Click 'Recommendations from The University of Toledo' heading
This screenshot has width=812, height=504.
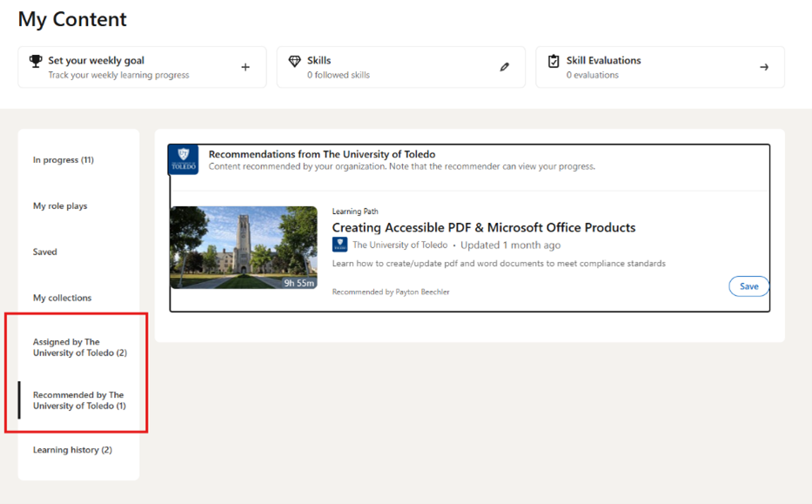(x=322, y=154)
